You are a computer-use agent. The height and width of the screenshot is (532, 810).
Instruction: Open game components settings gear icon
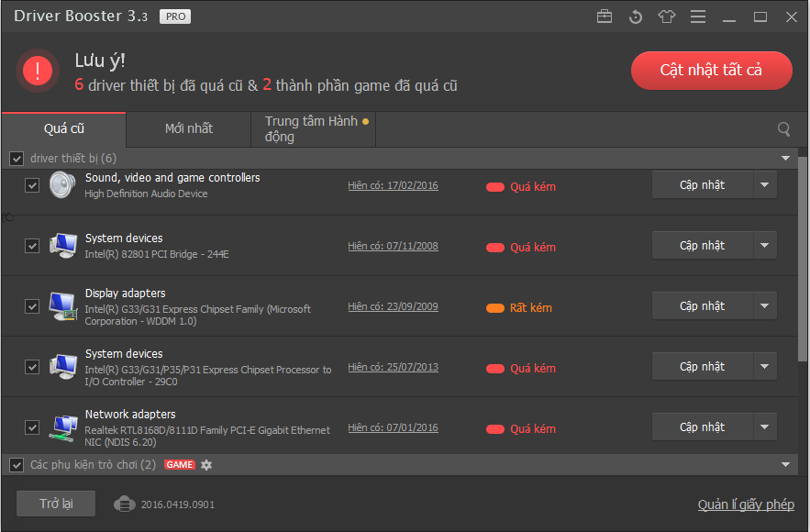click(x=206, y=465)
